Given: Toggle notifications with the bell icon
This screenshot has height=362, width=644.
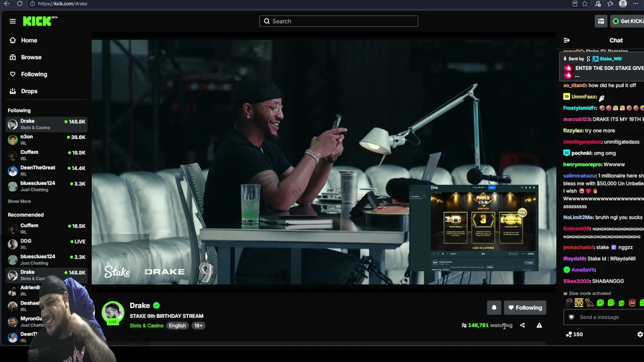Looking at the screenshot, I should (x=494, y=308).
